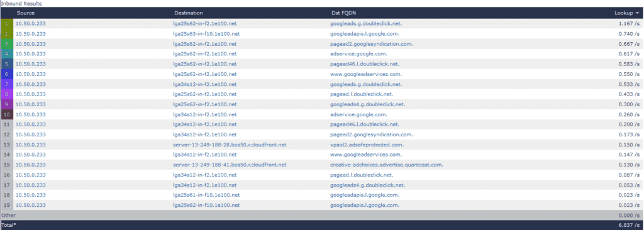Viewport: 644px width, 230px height.
Task: Select the 0.300 /s lookup value
Action: (629, 104)
